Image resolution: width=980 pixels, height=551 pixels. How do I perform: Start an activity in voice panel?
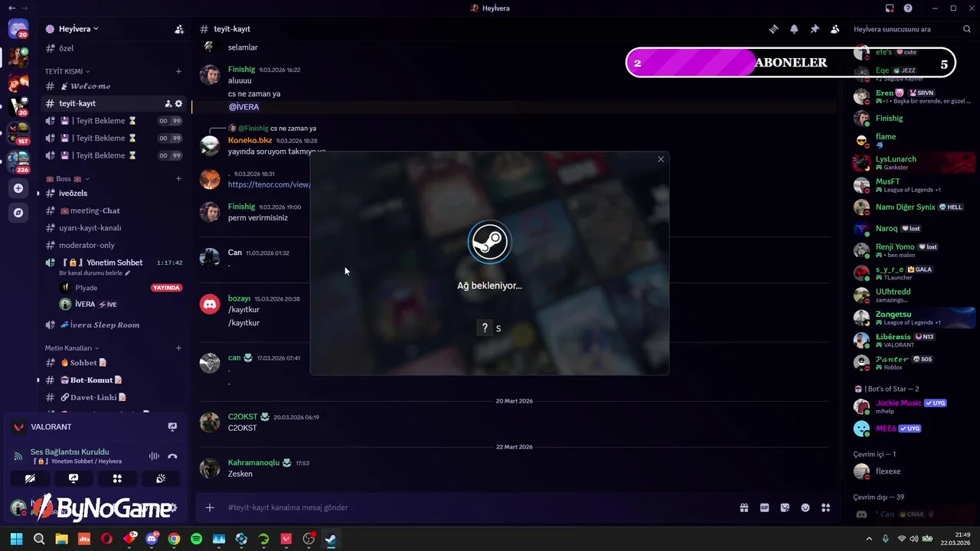click(x=117, y=478)
